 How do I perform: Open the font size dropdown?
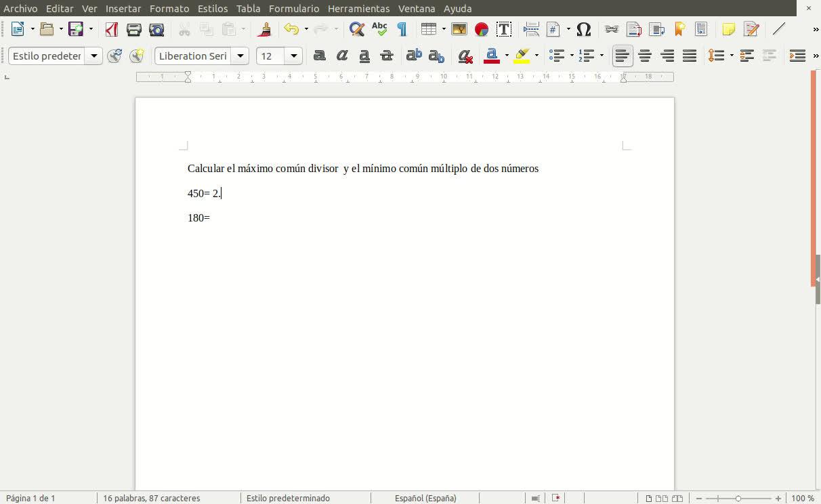[x=293, y=56]
